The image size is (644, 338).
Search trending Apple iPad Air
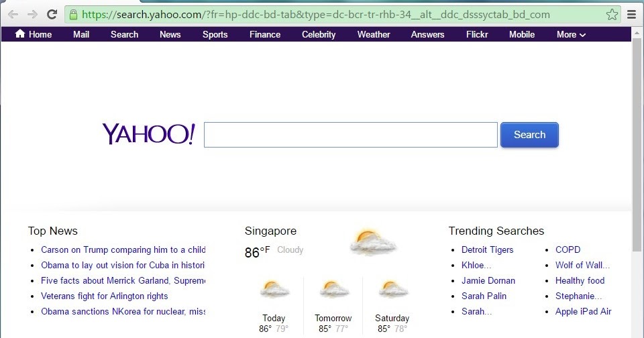[583, 311]
